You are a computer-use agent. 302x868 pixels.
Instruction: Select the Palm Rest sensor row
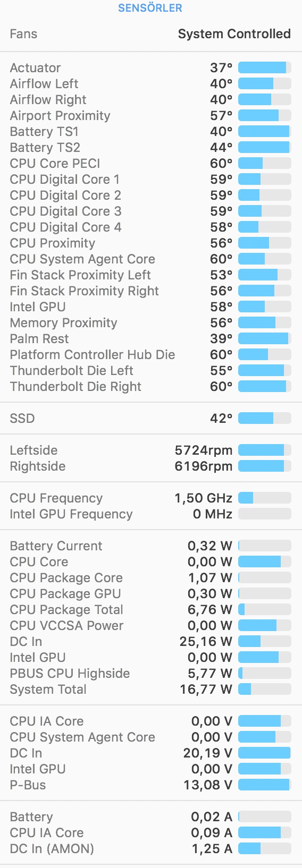(x=151, y=339)
